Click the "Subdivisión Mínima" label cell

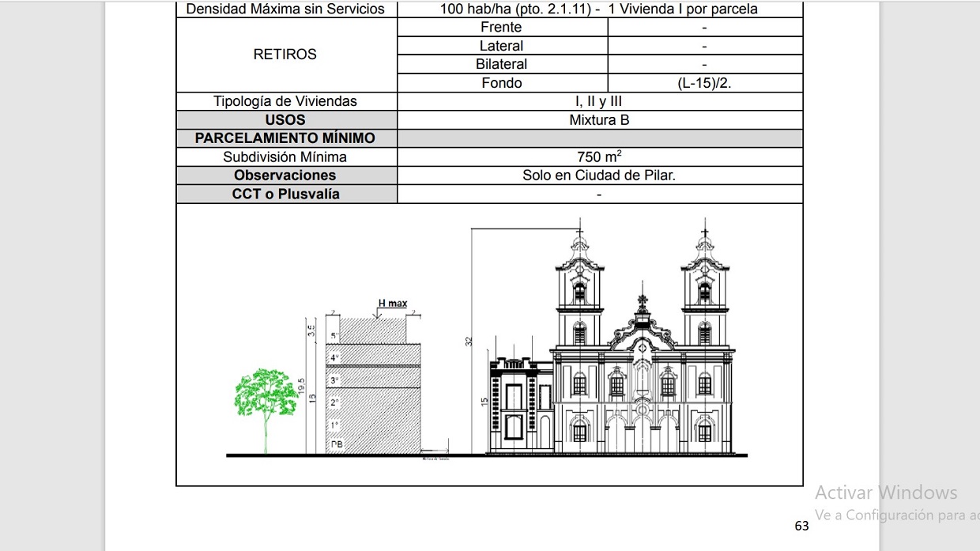pyautogui.click(x=285, y=156)
